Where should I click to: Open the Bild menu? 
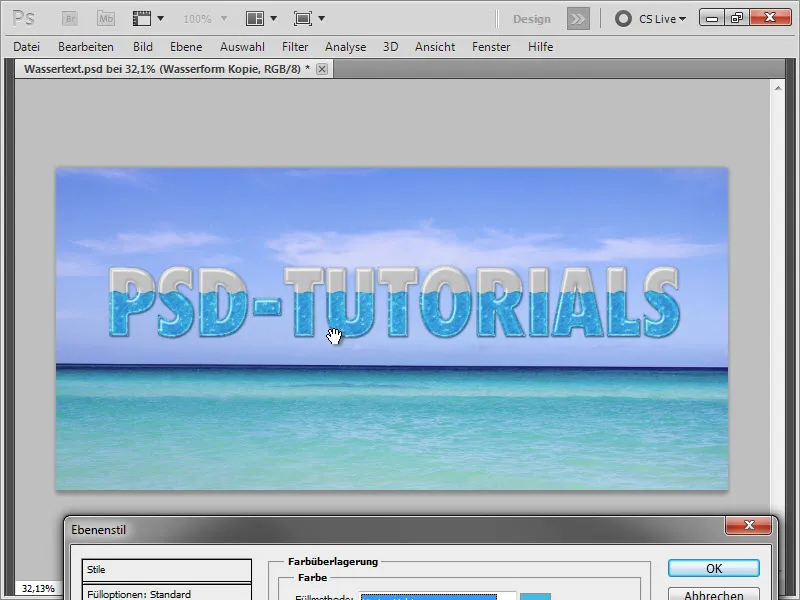pos(143,47)
